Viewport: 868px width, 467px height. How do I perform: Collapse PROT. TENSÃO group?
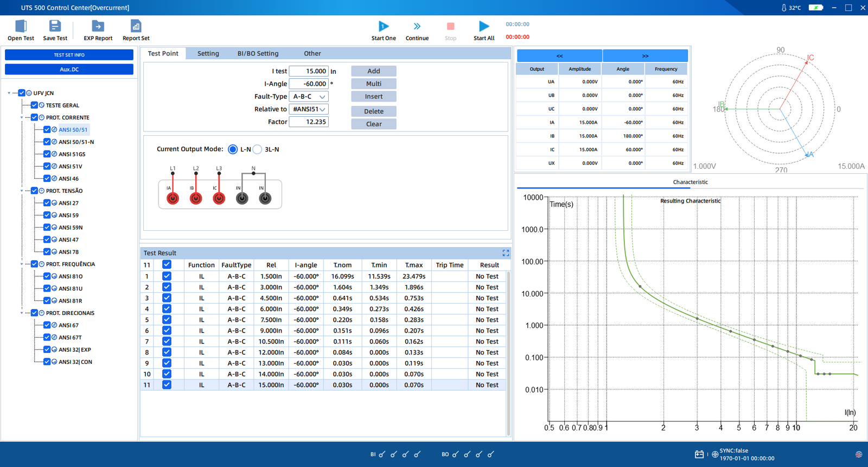pyautogui.click(x=22, y=191)
